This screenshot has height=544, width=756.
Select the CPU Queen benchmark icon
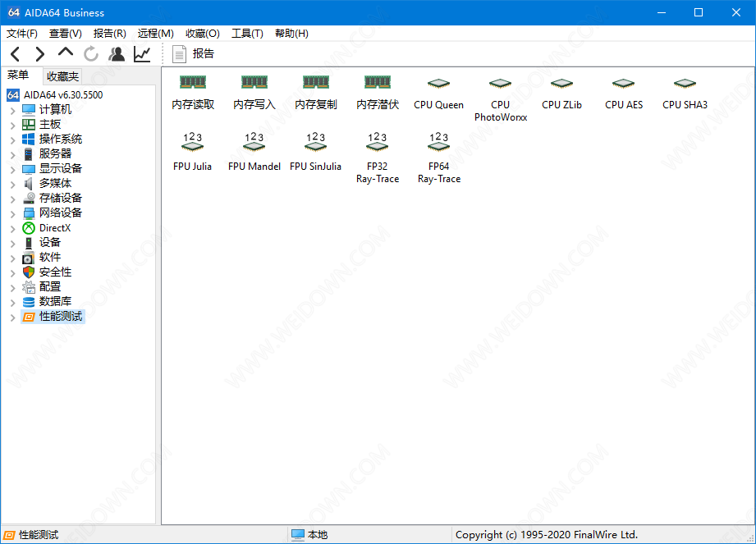[x=439, y=94]
